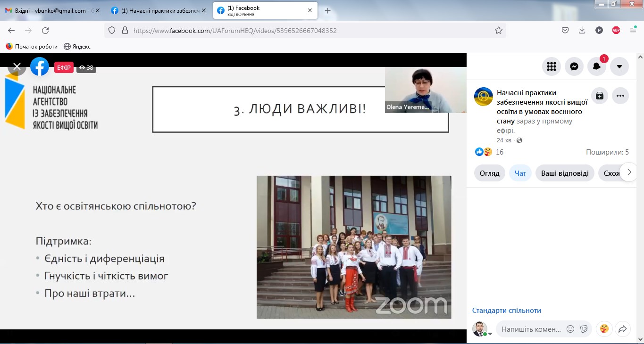Open Messenger icon
The width and height of the screenshot is (644, 344).
point(574,66)
